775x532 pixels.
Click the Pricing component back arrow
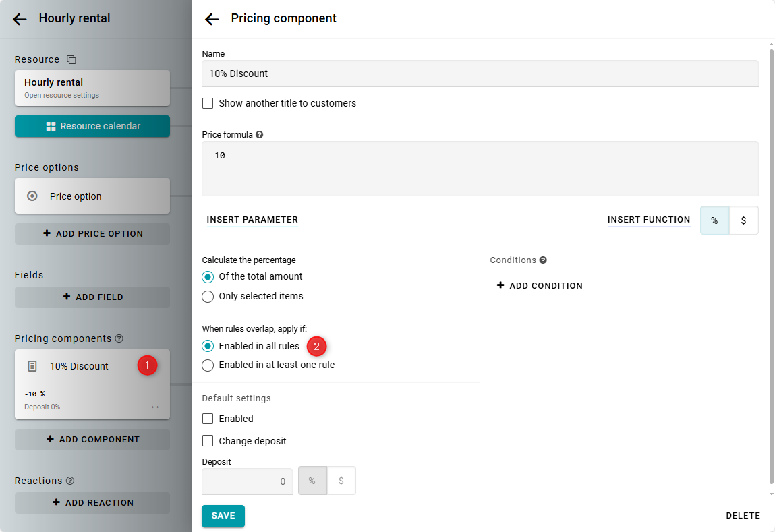212,19
